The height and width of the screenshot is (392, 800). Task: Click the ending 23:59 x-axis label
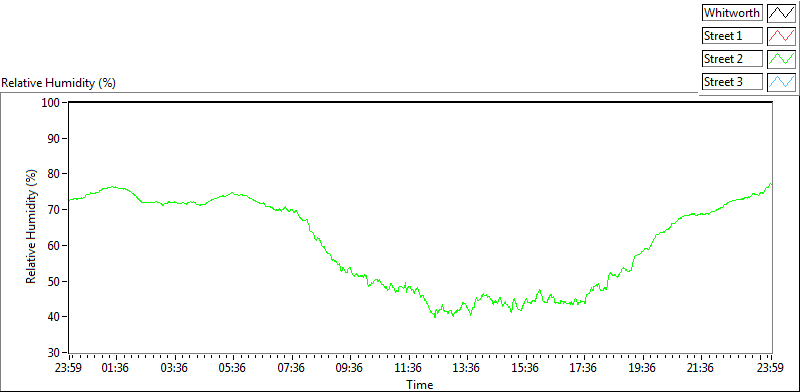pos(772,369)
